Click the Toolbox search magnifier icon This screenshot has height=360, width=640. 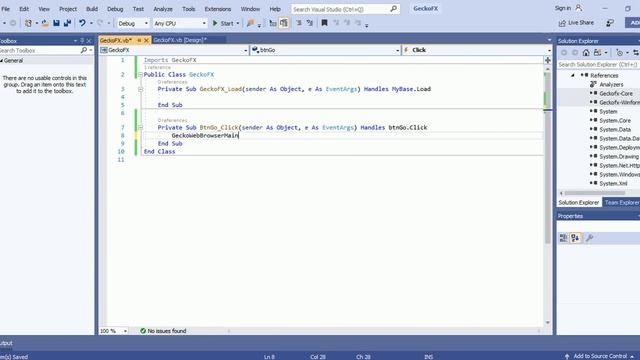tap(84, 50)
